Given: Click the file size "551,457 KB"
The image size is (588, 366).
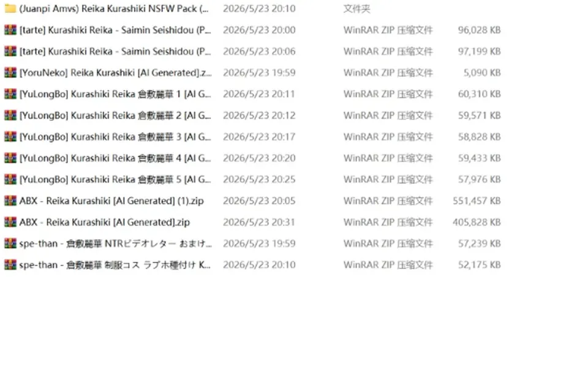Looking at the screenshot, I should tap(477, 201).
